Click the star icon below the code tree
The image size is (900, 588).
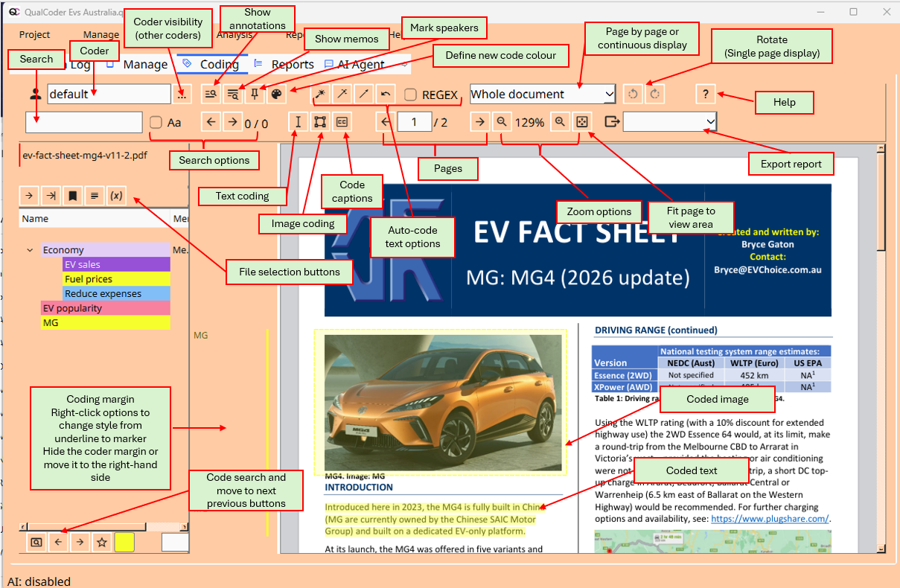pyautogui.click(x=101, y=543)
